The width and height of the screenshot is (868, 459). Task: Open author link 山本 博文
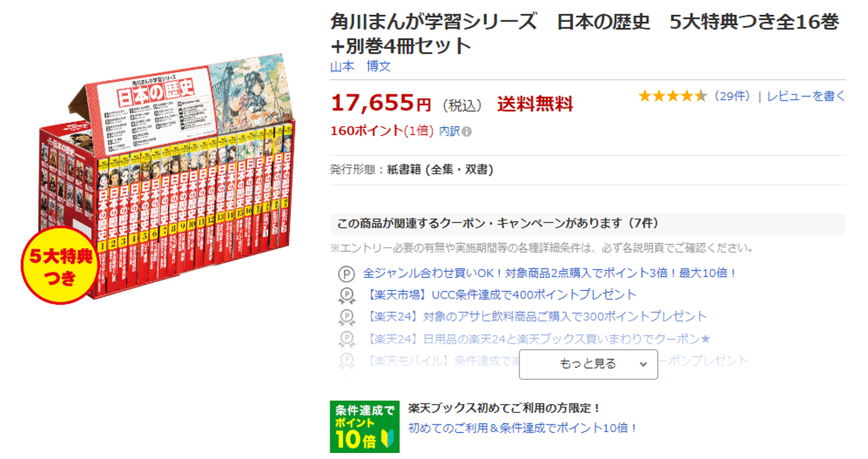point(360,66)
